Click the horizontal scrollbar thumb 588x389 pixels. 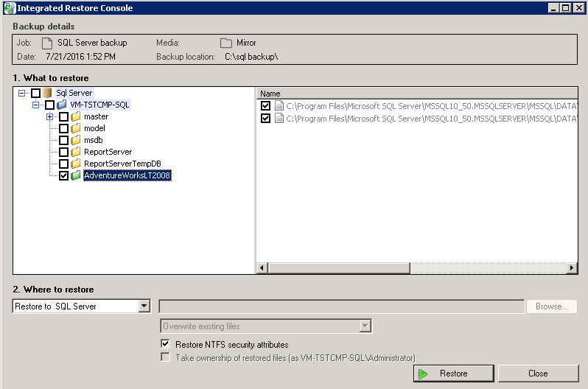(339, 268)
